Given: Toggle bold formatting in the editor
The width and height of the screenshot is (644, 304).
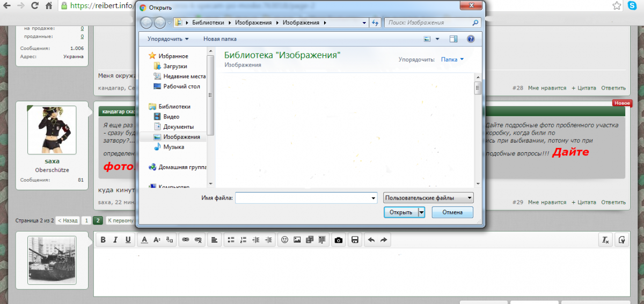Looking at the screenshot, I should (103, 240).
